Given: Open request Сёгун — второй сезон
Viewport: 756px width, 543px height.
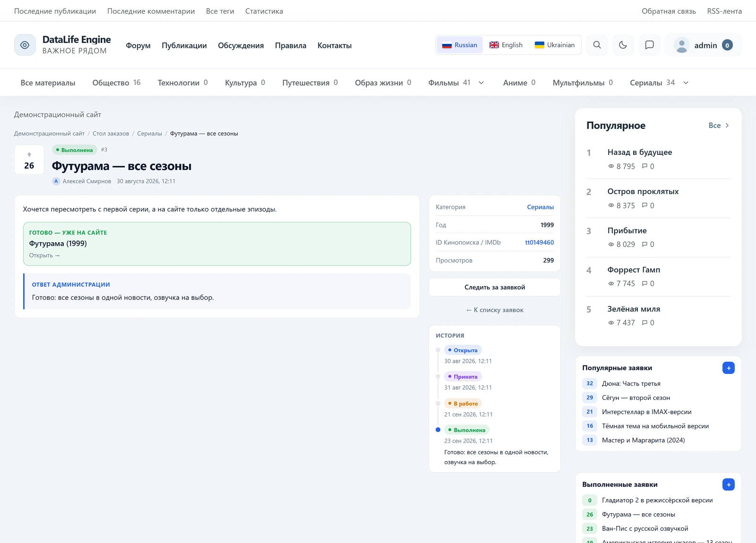Looking at the screenshot, I should (636, 398).
